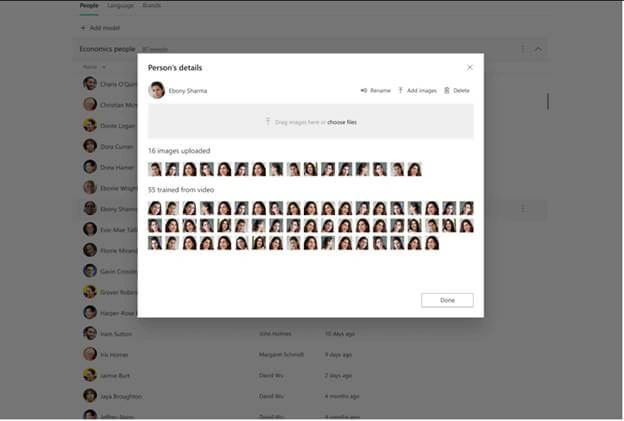
Task: Click the choose files link
Action: 342,122
